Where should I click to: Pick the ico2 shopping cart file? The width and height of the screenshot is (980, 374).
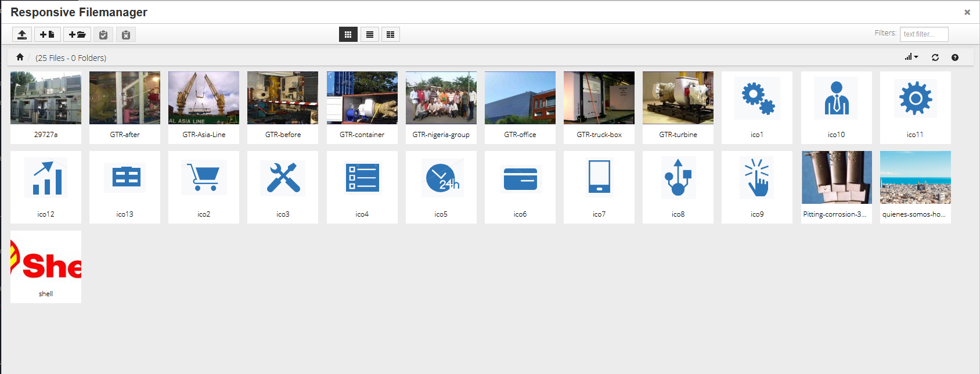(204, 178)
